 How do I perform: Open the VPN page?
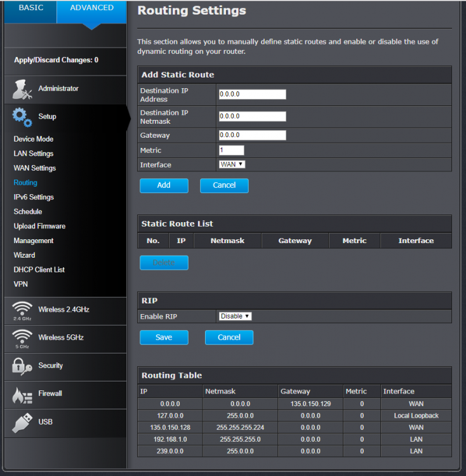click(21, 284)
